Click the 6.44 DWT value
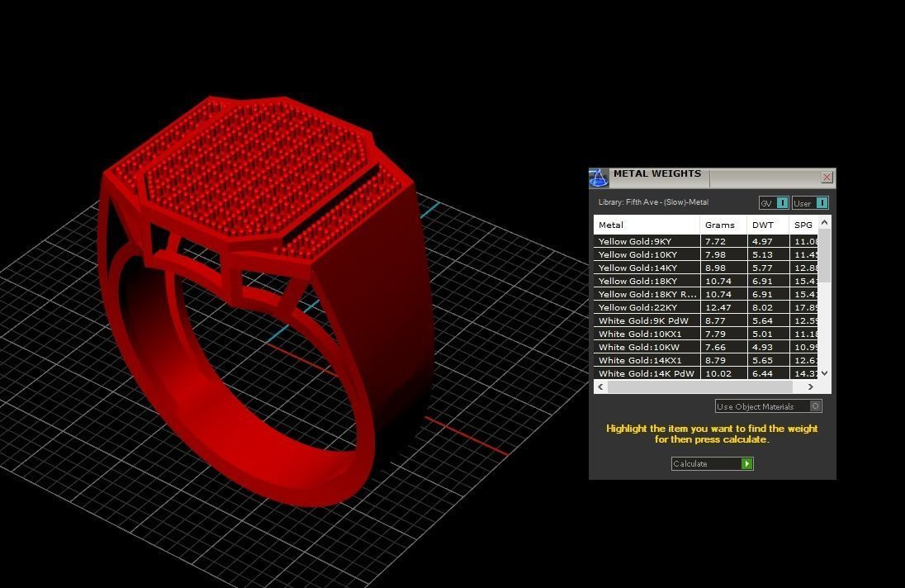 point(762,373)
